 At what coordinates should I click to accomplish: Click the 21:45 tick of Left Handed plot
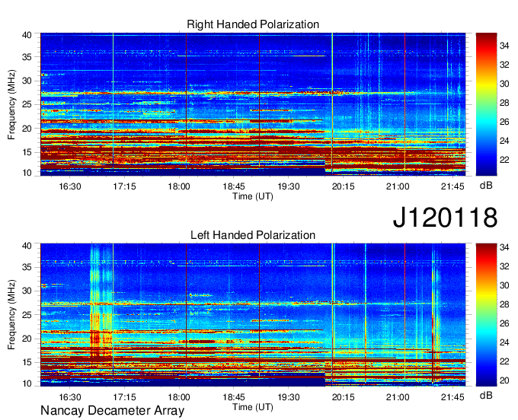(x=452, y=397)
